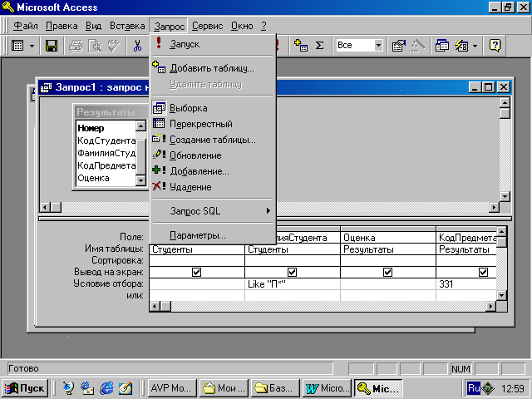The width and height of the screenshot is (532, 399).
Task: Click the New Object toolbar icon
Action: pos(461,46)
